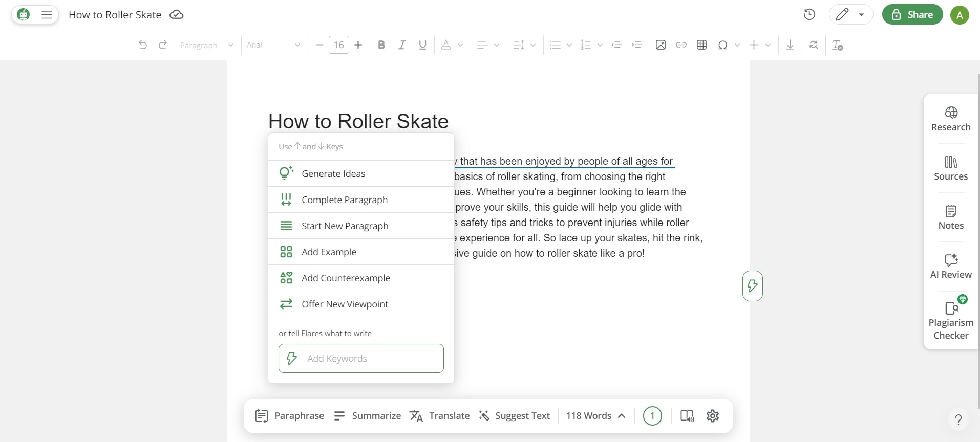Expand the line spacing dropdown arrow

click(533, 45)
